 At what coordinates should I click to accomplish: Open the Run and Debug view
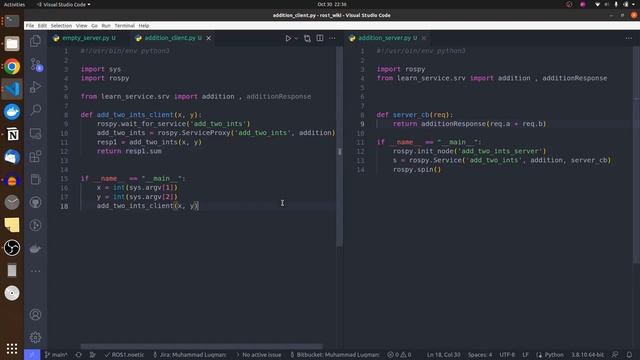[x=36, y=87]
